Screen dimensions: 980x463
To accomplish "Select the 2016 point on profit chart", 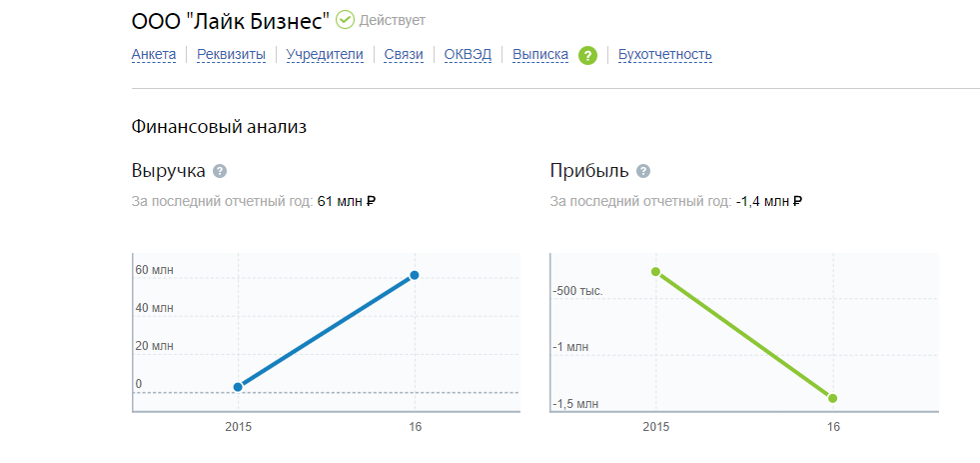I will (832, 398).
